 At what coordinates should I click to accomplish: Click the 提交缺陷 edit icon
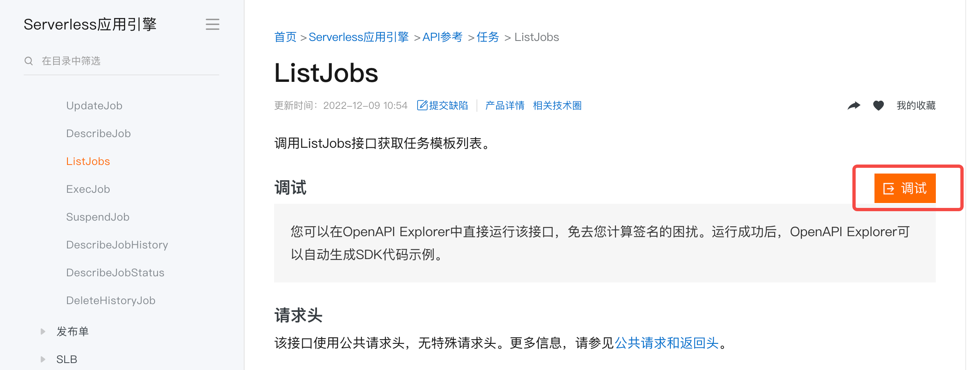pyautogui.click(x=422, y=106)
